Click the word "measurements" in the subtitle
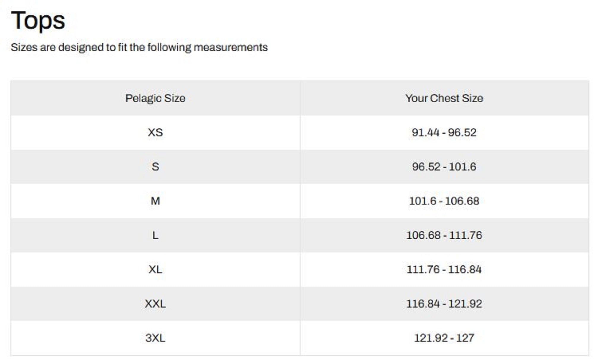This screenshot has width=594, height=364. [230, 48]
